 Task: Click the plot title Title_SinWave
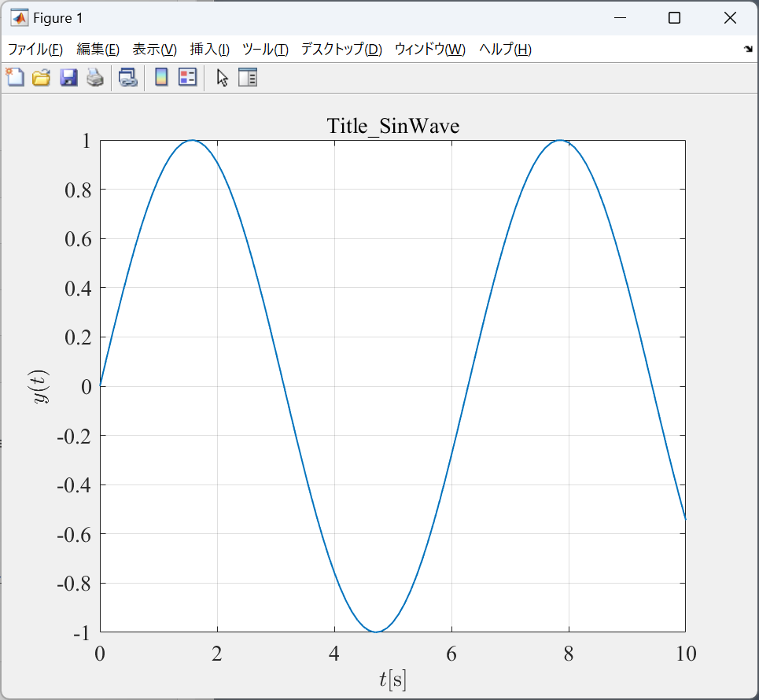[393, 126]
